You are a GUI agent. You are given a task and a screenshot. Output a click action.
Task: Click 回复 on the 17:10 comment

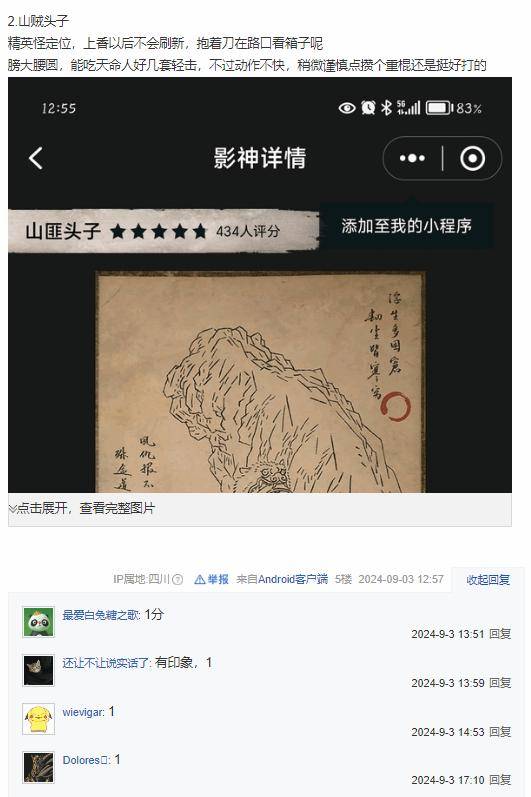pyautogui.click(x=500, y=780)
